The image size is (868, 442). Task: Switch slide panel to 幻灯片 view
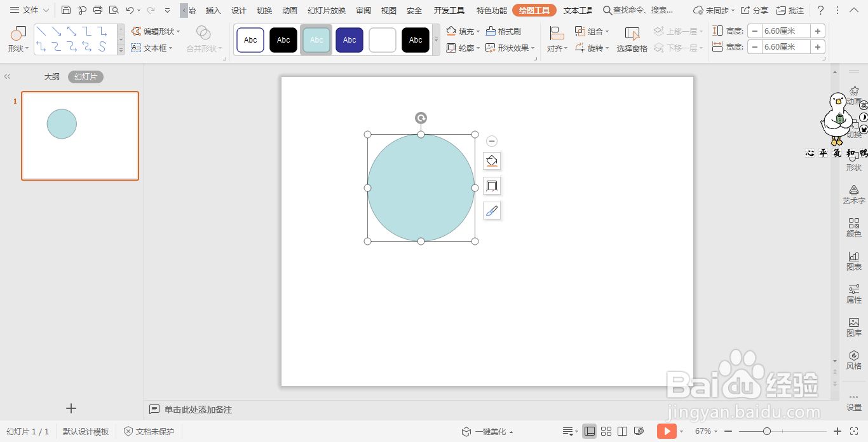pyautogui.click(x=86, y=77)
